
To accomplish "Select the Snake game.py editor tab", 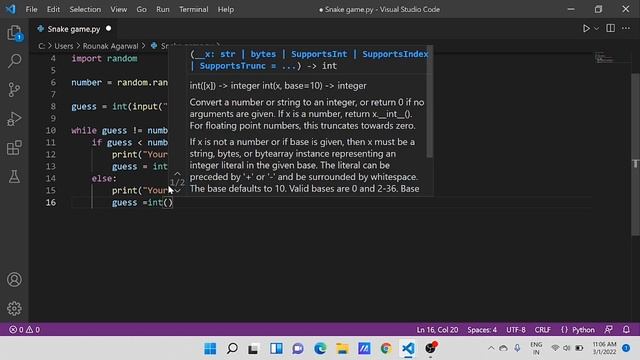I will point(74,29).
